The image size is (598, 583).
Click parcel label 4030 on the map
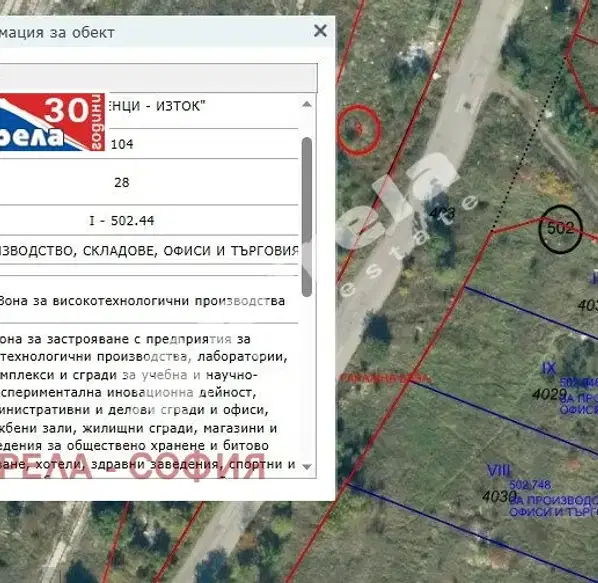[499, 496]
